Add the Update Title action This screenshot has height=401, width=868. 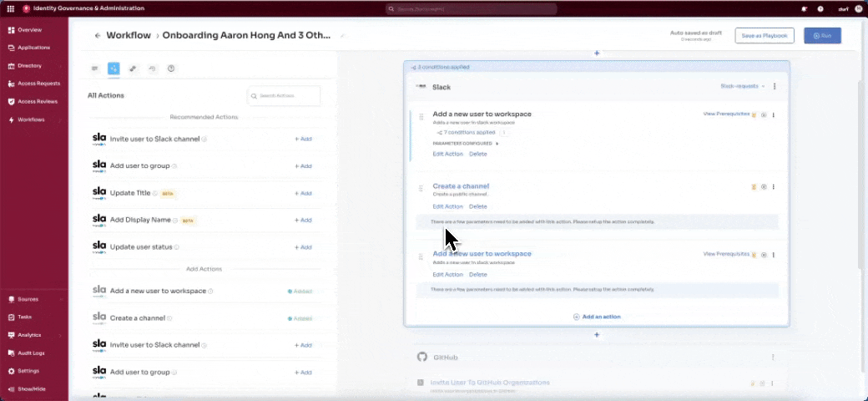[x=303, y=193]
